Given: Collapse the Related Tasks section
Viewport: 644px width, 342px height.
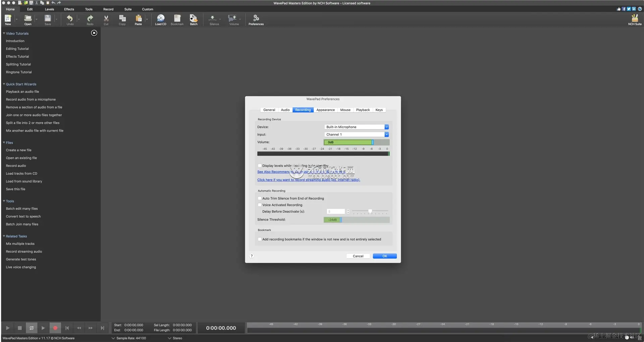Looking at the screenshot, I should click(x=4, y=236).
